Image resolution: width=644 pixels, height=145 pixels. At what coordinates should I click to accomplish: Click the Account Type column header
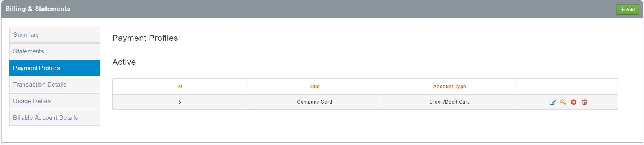point(449,87)
